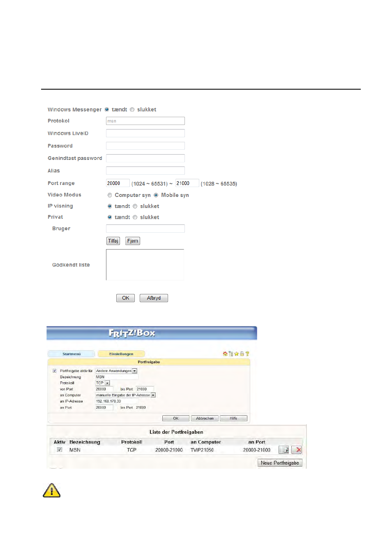Image resolution: width=392 pixels, height=555 pixels.
Task: Confirm messenger settings with OK button
Action: click(x=125, y=298)
